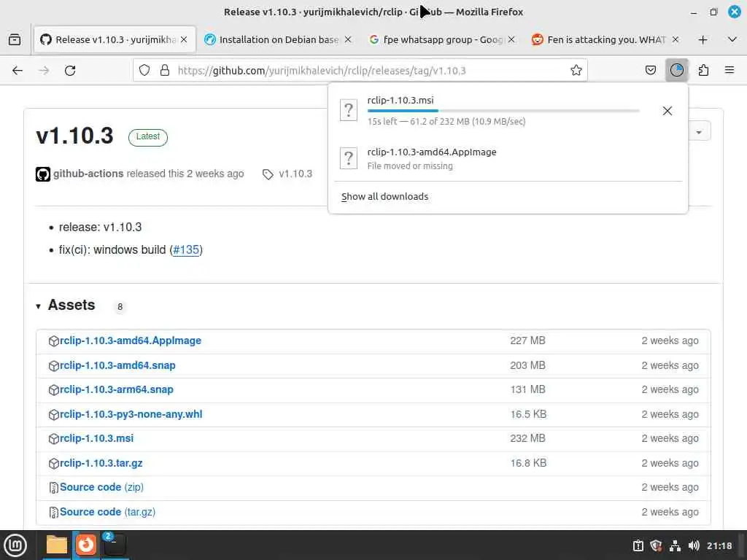Close the fpe whatsapp group tab
Screen dimensions: 747x560
511,39
